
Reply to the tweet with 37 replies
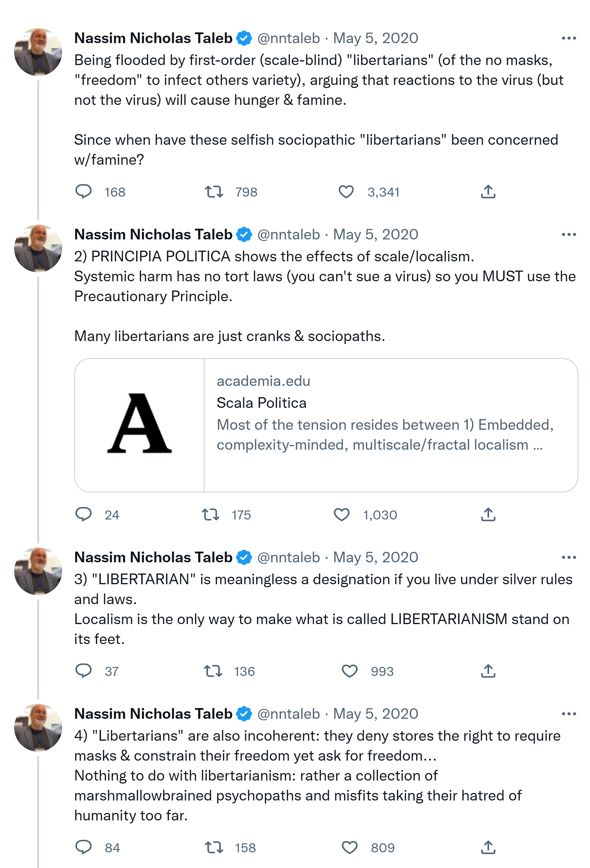(x=83, y=671)
